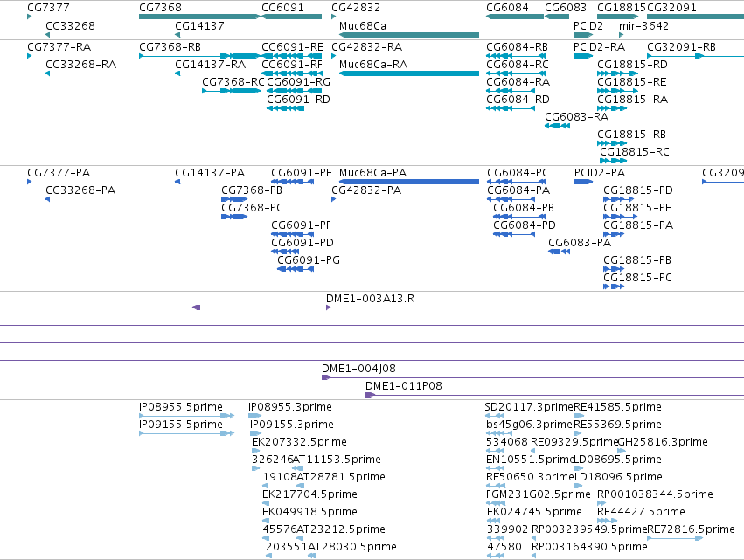This screenshot has width=744, height=560.
Task: Select the CG33268 gene arrow glyph
Action: pyautogui.click(x=47, y=35)
